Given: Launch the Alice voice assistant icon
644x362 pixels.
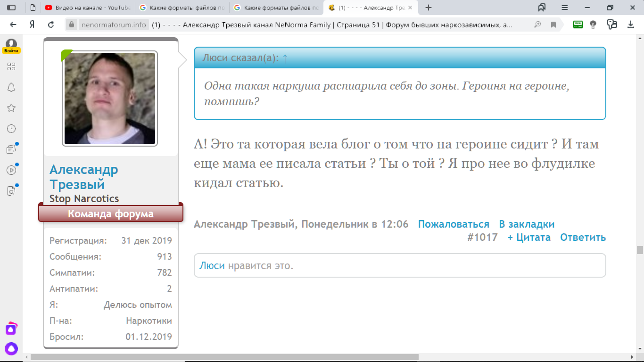Looking at the screenshot, I should pyautogui.click(x=11, y=348).
